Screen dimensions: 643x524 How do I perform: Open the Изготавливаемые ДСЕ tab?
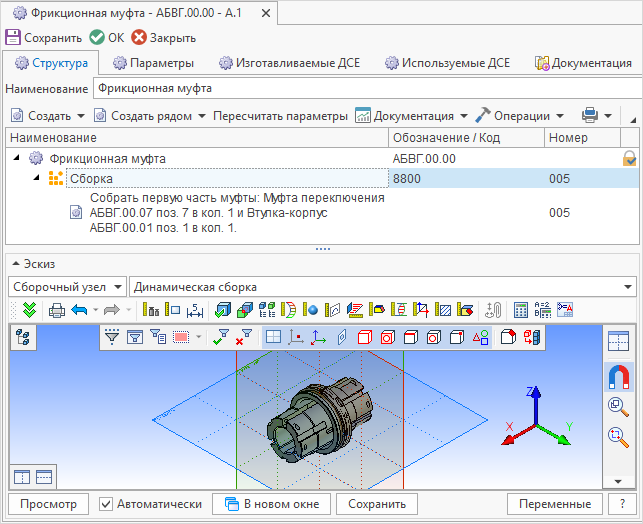pyautogui.click(x=289, y=63)
